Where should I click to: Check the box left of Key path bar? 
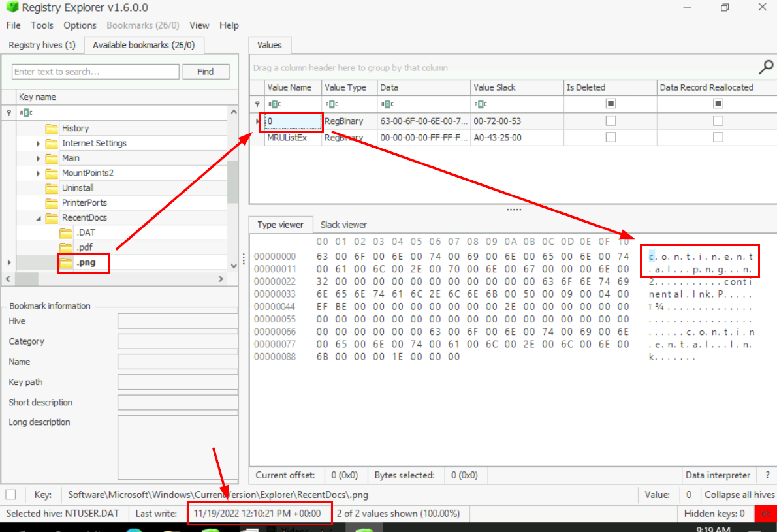(x=10, y=495)
